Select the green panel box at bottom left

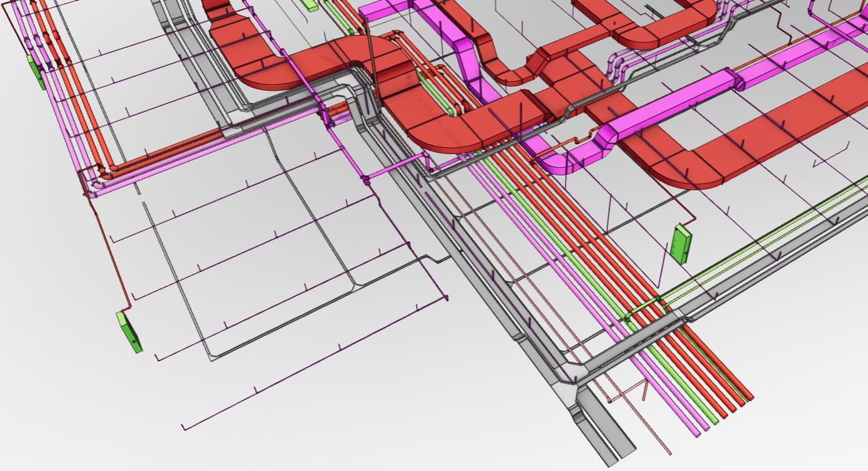(129, 331)
